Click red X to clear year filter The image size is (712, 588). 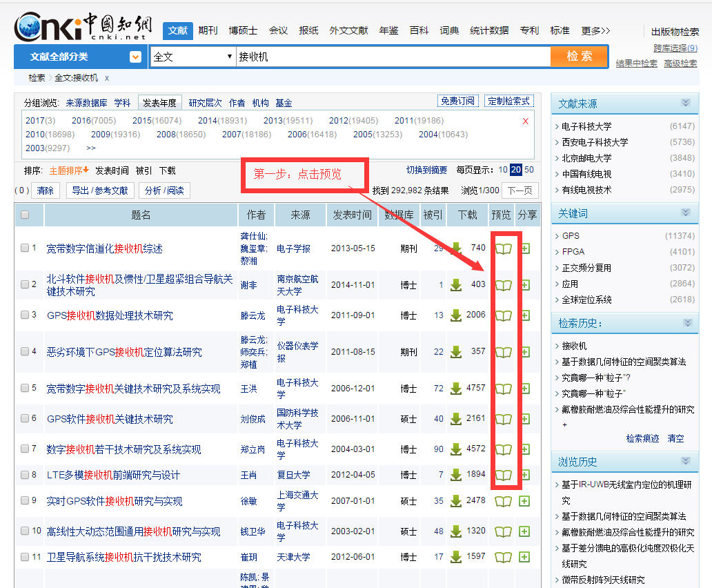(526, 121)
